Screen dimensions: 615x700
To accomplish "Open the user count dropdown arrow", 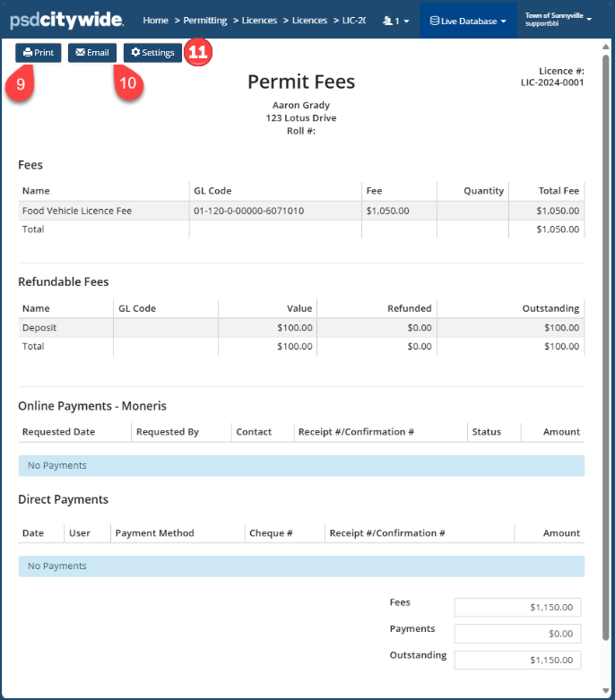I will (407, 21).
